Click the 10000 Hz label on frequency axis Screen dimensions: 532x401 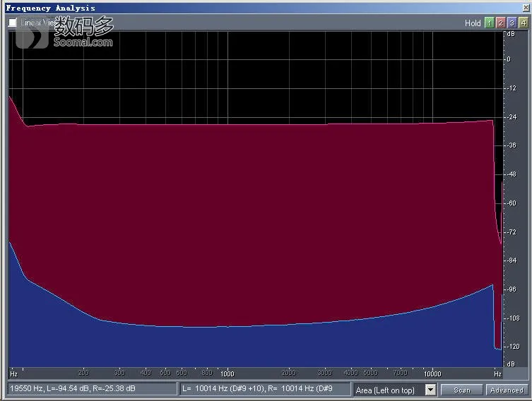[x=432, y=373]
